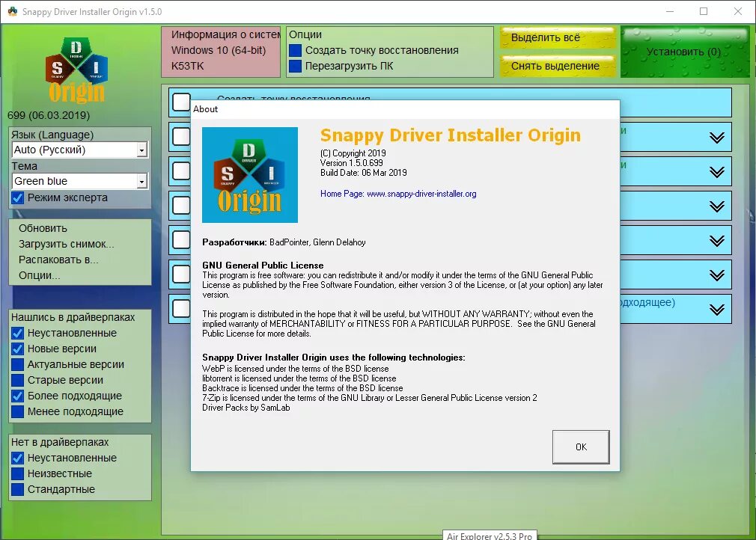Uncheck Новые версии in driver pack filters
This screenshot has height=540, width=756.
click(x=16, y=349)
